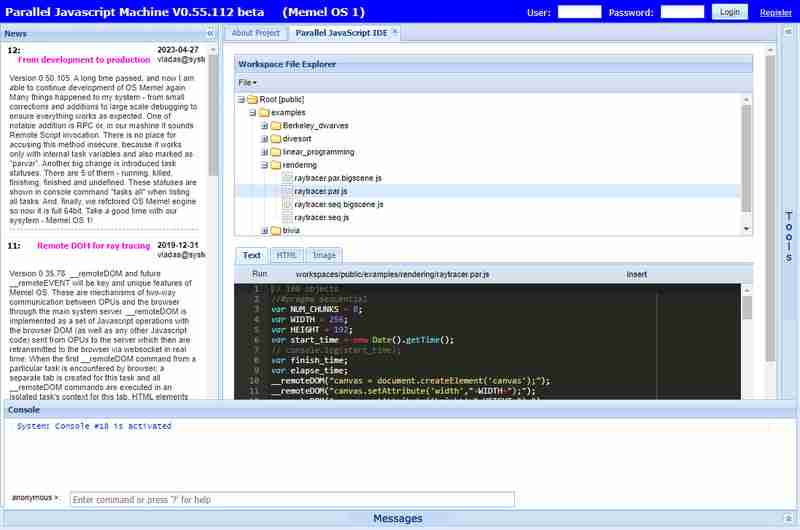Select raytracer.seq.js in tree

(x=322, y=217)
